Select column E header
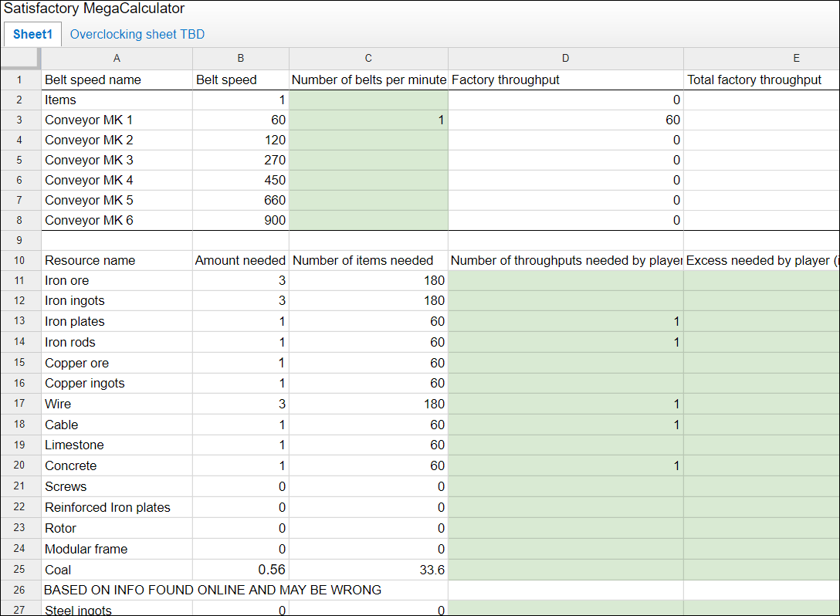The width and height of the screenshot is (840, 616). tap(762, 59)
